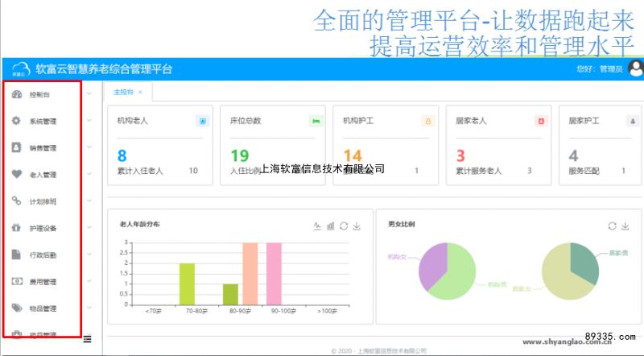Click the pink 90-100岁 bar
Screen dimensions: 644x356
coord(274,273)
